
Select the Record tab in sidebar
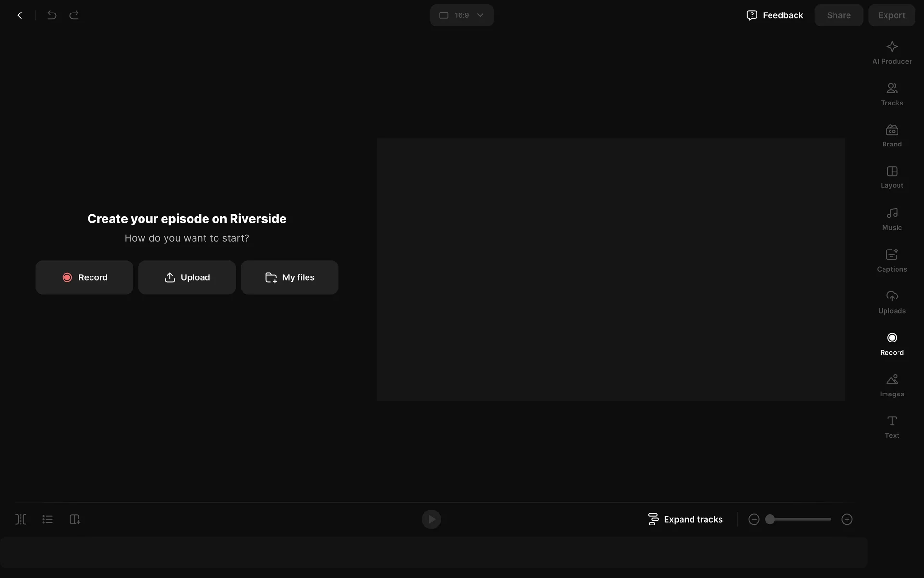[x=892, y=344]
